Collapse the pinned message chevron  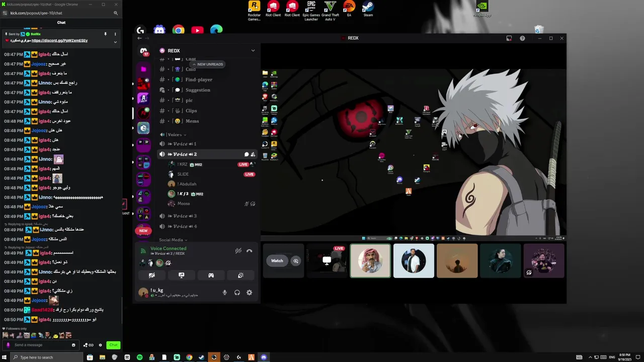pos(115,42)
